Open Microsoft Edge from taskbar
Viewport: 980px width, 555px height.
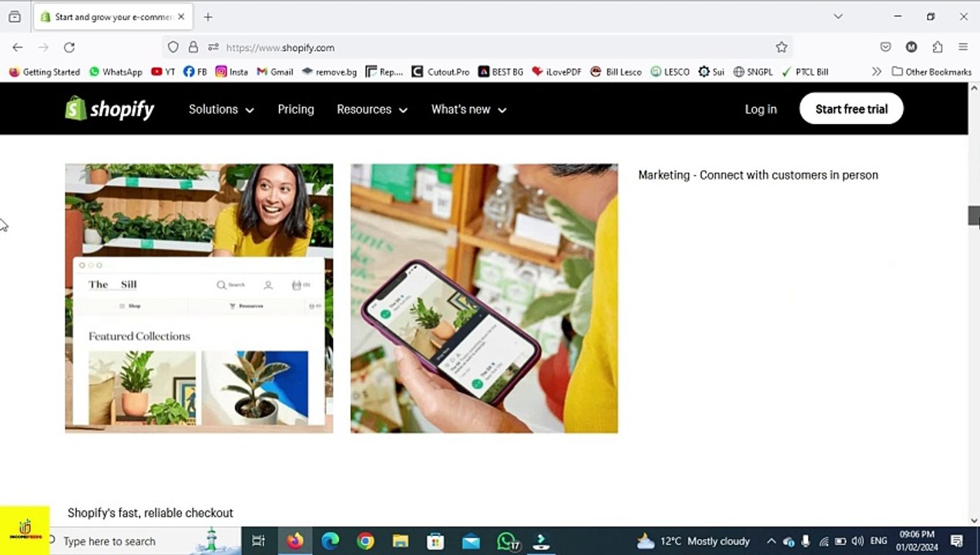[x=330, y=541]
